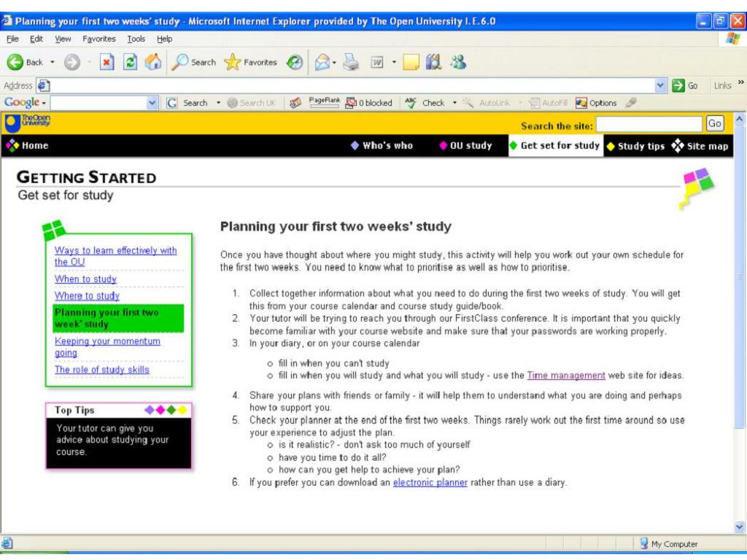Viewport: 747px width, 560px height.
Task: Open Google toolbar Options
Action: (x=596, y=103)
